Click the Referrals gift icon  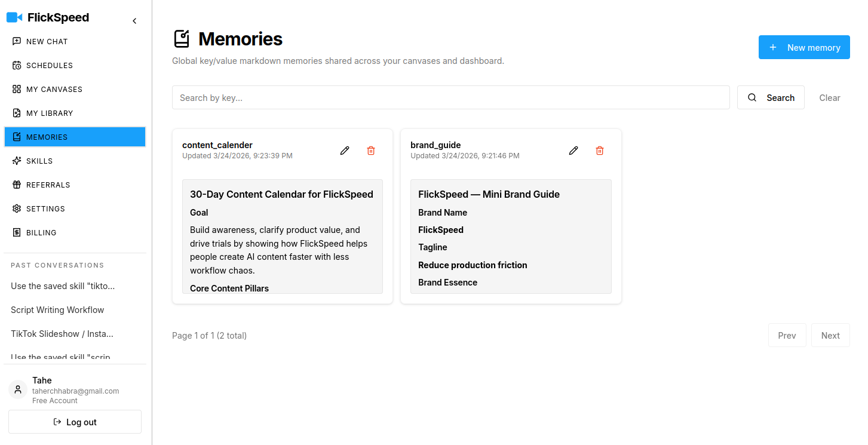(x=17, y=185)
